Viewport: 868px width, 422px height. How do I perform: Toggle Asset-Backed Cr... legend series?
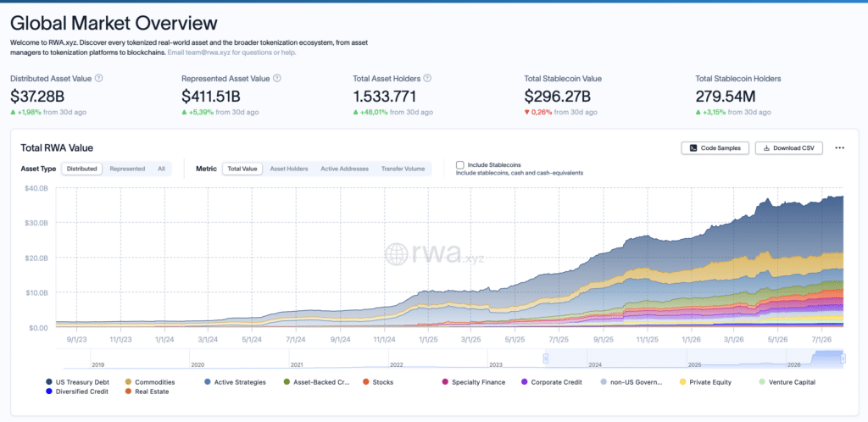tap(316, 382)
